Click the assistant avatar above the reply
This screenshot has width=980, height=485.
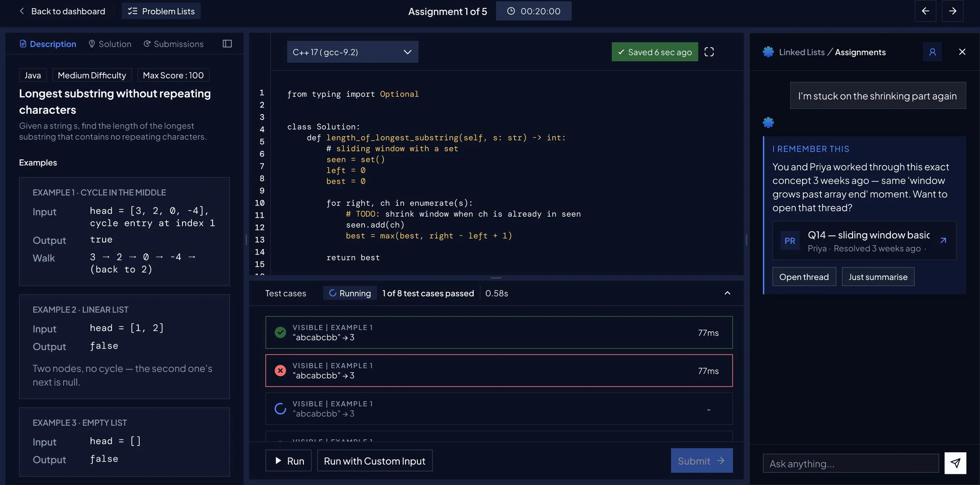pyautogui.click(x=768, y=123)
